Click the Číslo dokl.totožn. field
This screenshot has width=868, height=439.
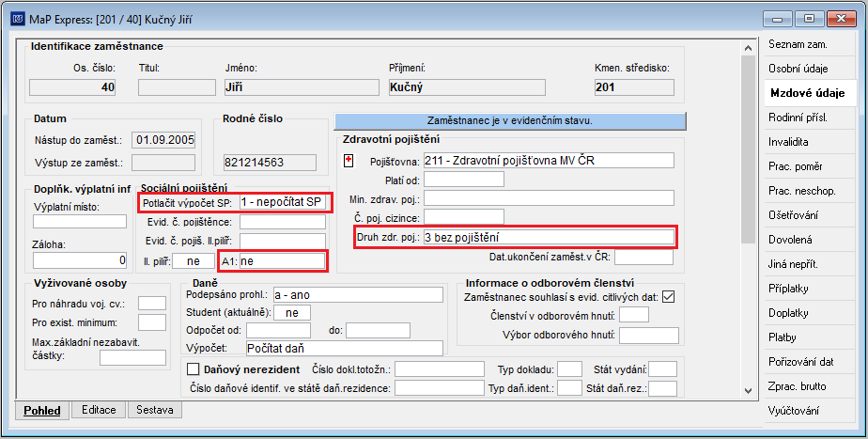point(440,369)
